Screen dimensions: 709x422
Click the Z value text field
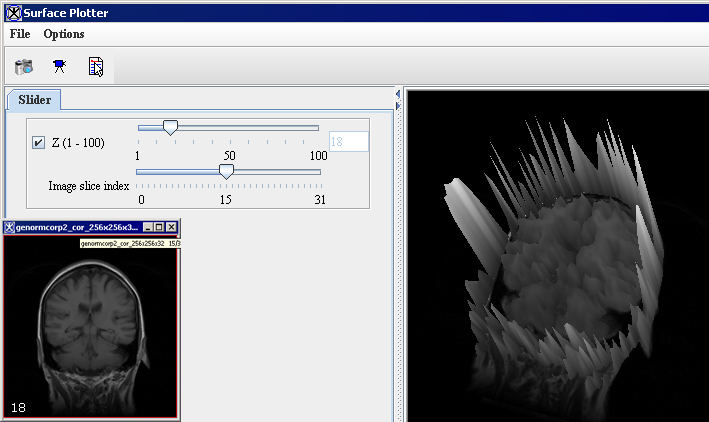[x=348, y=142]
